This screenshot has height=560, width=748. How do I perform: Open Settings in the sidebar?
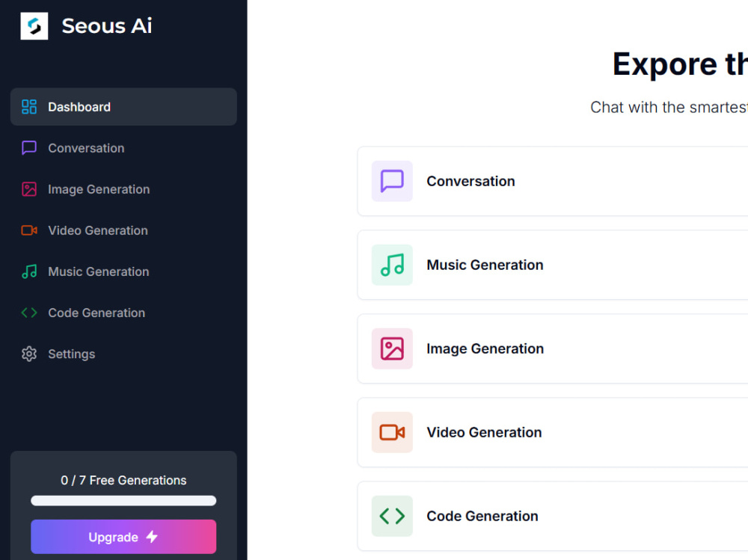tap(123, 354)
